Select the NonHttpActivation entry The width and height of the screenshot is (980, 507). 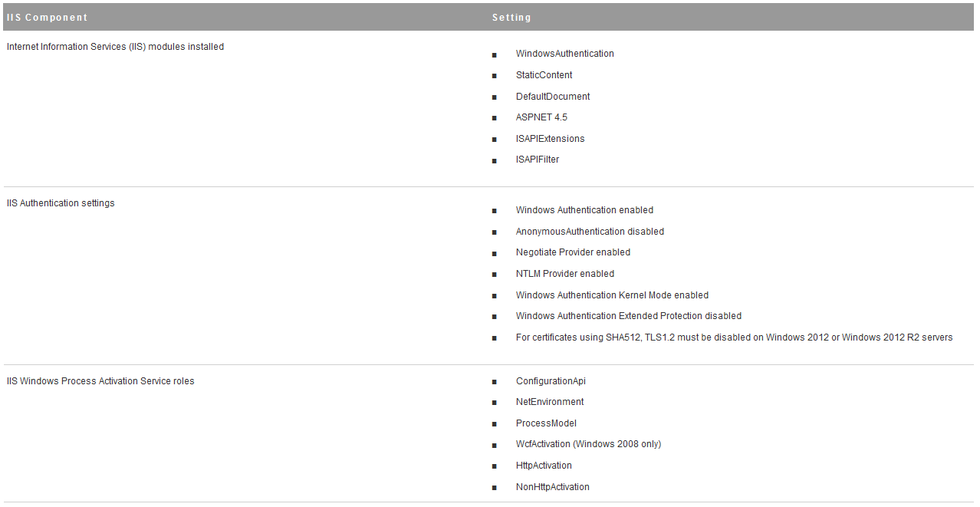point(552,487)
